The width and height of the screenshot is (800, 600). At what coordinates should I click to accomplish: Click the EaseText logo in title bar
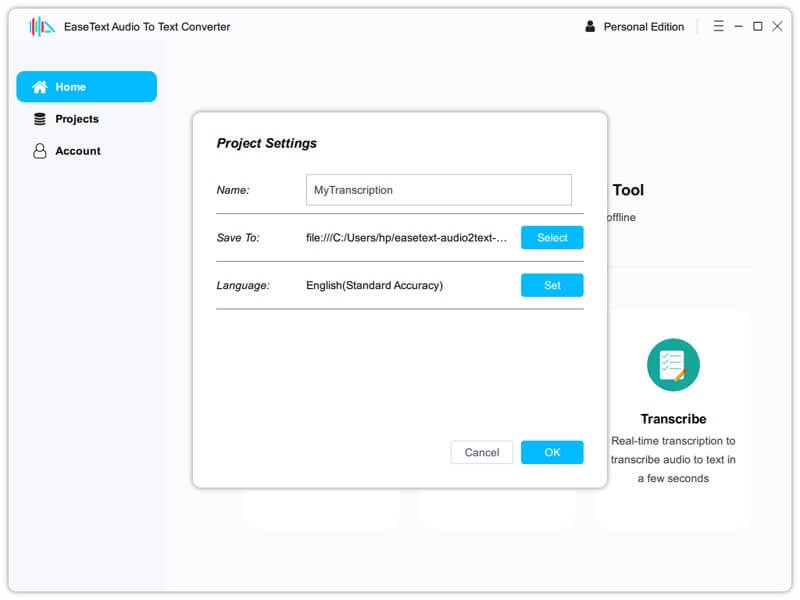click(x=42, y=27)
